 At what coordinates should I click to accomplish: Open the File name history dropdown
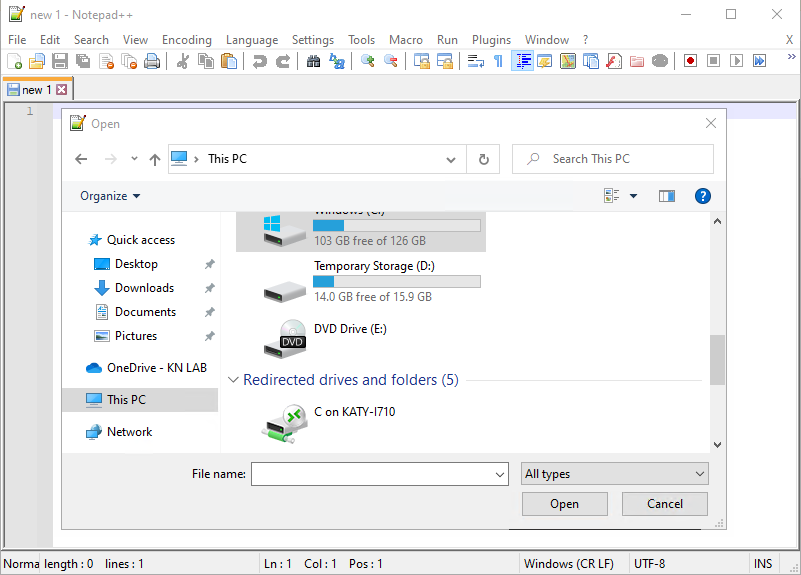(x=500, y=474)
